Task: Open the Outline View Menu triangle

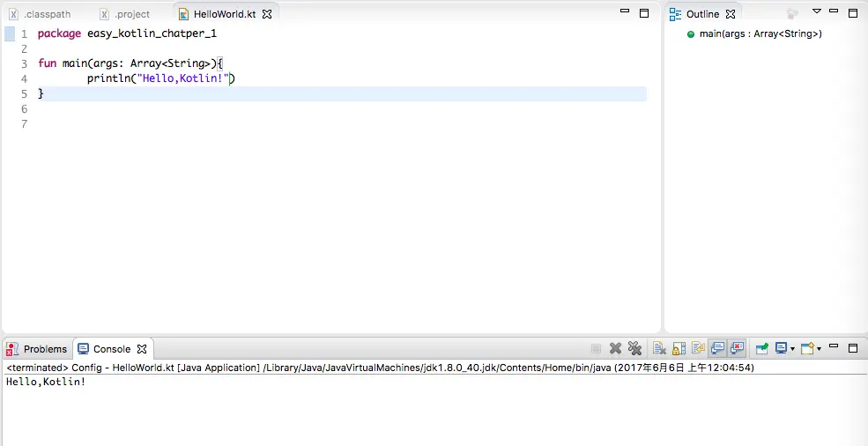Action: pos(817,11)
